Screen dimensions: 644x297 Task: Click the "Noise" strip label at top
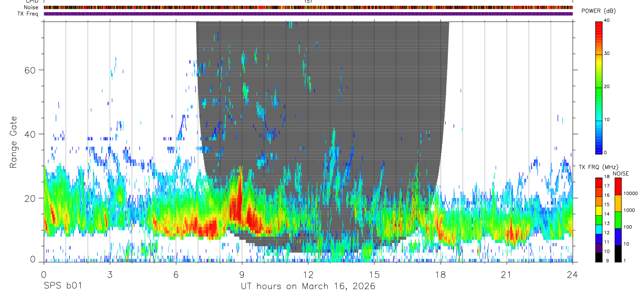point(30,7)
